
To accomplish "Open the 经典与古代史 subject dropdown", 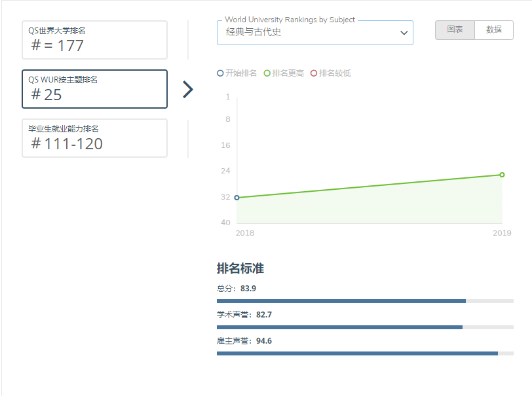I will (308, 32).
